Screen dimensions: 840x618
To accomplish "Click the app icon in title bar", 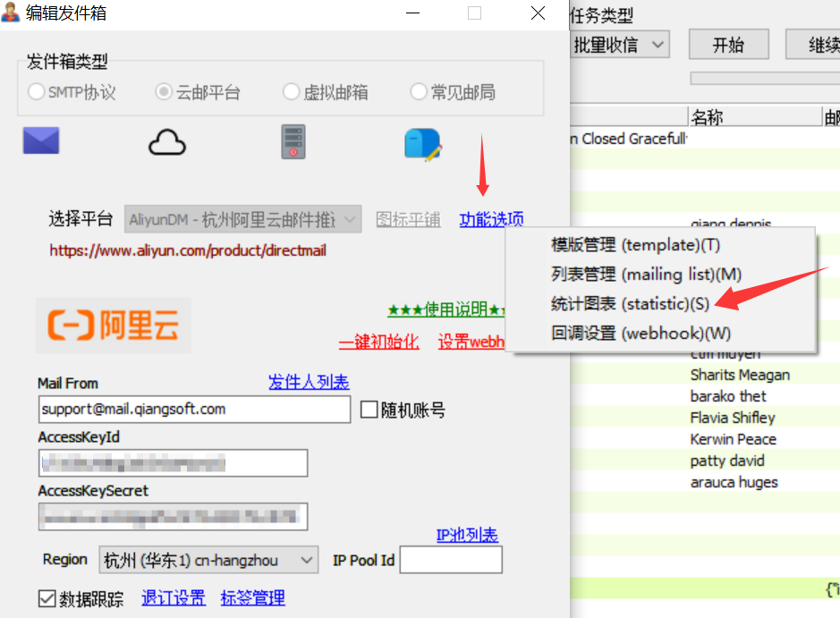I will click(x=12, y=13).
